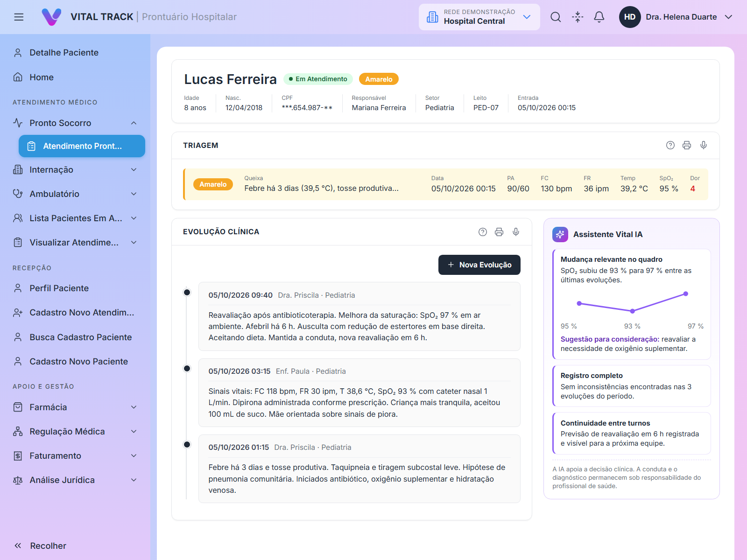747x560 pixels.
Task: Click the AI sparkle icon in header
Action: tap(578, 17)
